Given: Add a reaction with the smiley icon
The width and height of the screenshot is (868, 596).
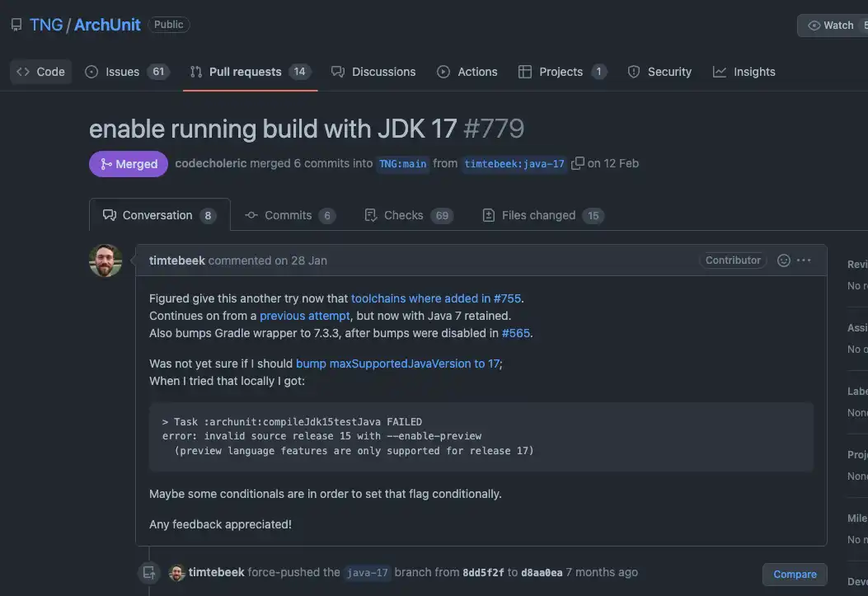Looking at the screenshot, I should (783, 260).
